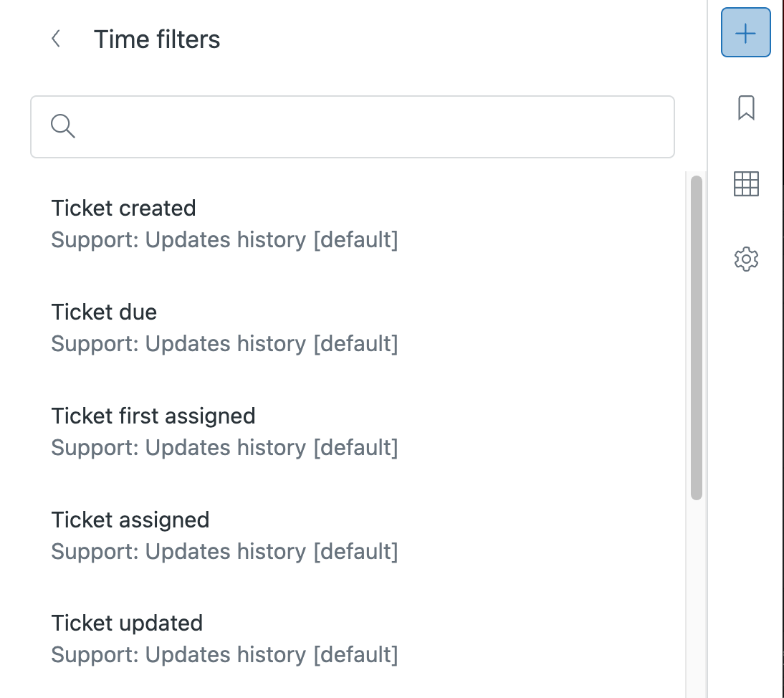The image size is (784, 698).
Task: Go back using the left chevron arrow
Action: 56,39
